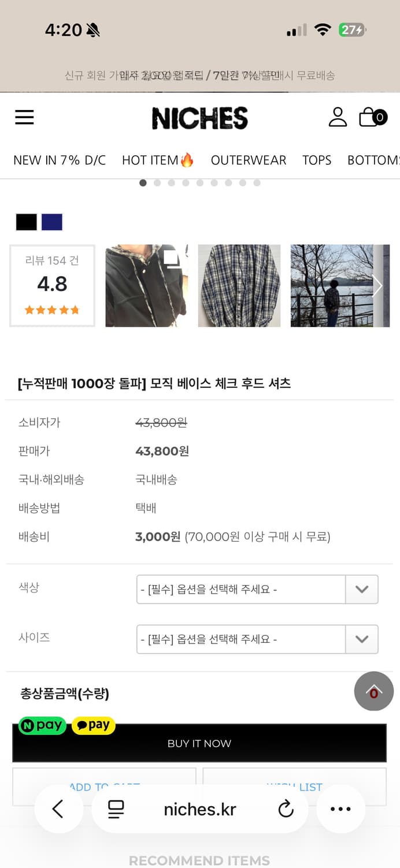Open the hamburger navigation menu
Screen dimensions: 400x868
24,117
